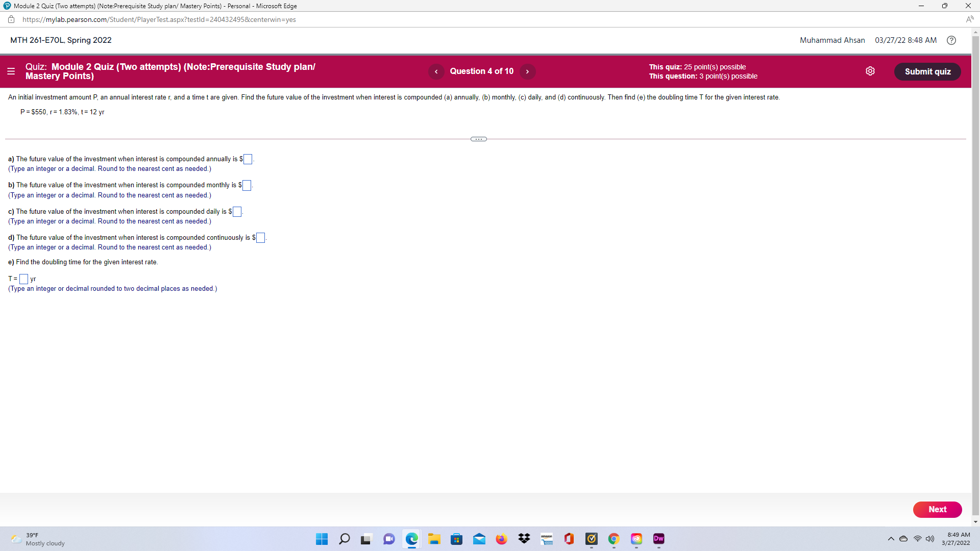
Task: Click the help question mark icon
Action: (x=951, y=40)
